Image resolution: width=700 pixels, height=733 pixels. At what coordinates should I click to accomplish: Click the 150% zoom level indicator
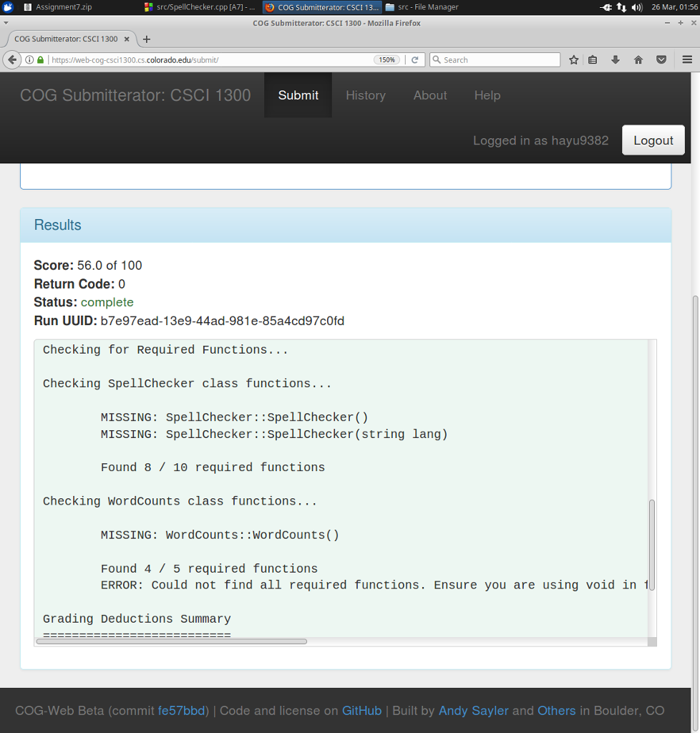pyautogui.click(x=387, y=60)
